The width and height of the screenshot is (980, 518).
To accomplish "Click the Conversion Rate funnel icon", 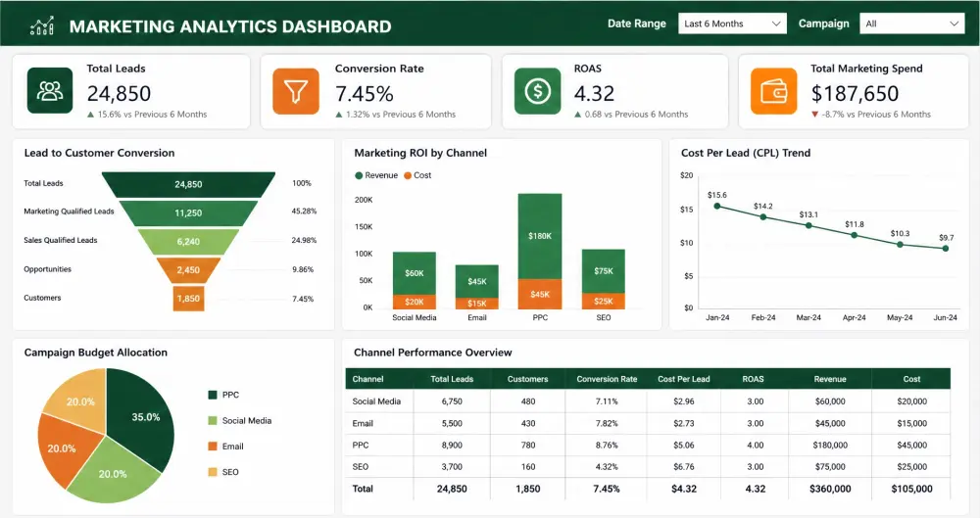I will [296, 91].
